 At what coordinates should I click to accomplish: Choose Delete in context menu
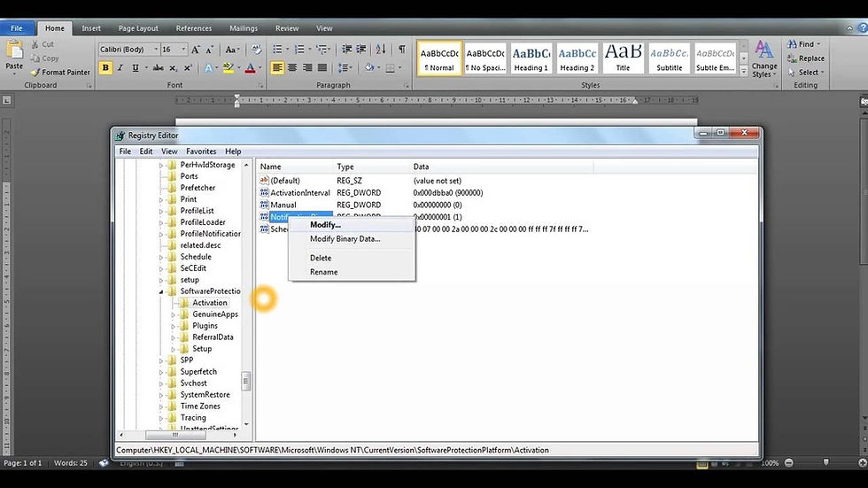point(352,258)
